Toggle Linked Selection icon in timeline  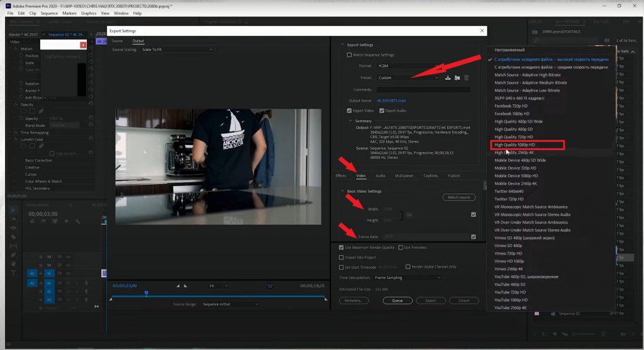[55, 221]
